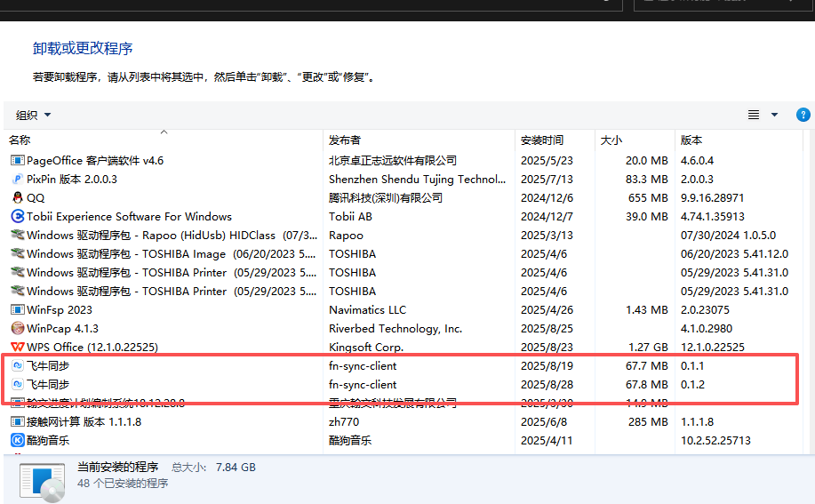Select the TOSHIBA Image driver package name

tap(172, 254)
